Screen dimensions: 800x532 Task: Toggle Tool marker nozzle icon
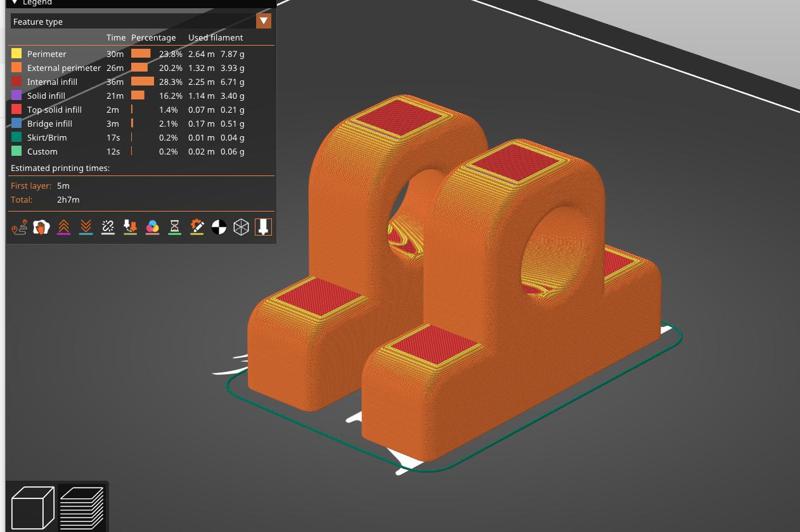coord(263,226)
